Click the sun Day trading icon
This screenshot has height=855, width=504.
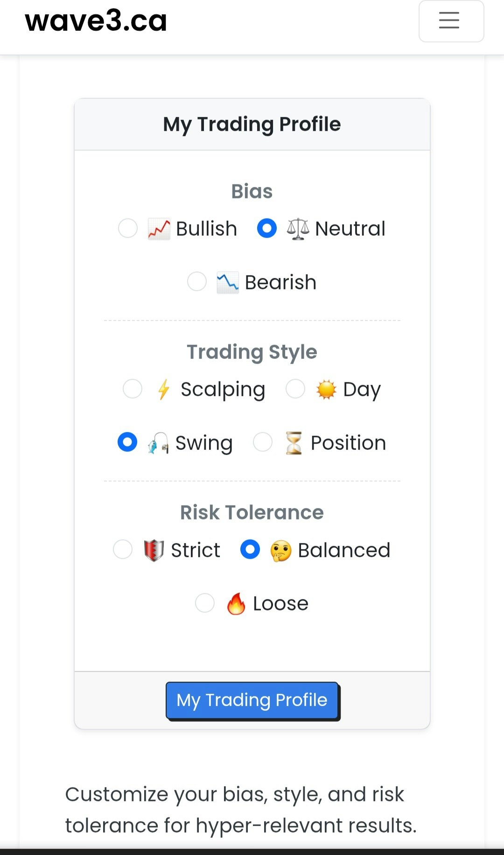coord(326,389)
